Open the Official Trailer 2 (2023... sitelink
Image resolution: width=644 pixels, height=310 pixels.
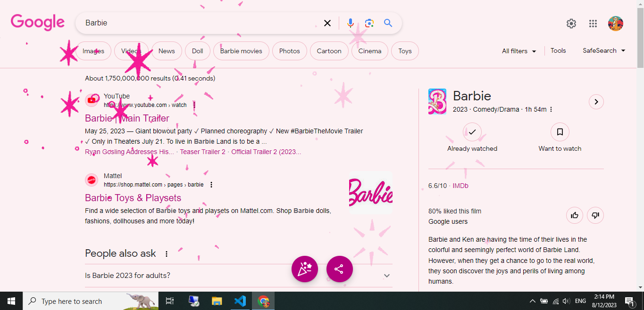coord(266,152)
